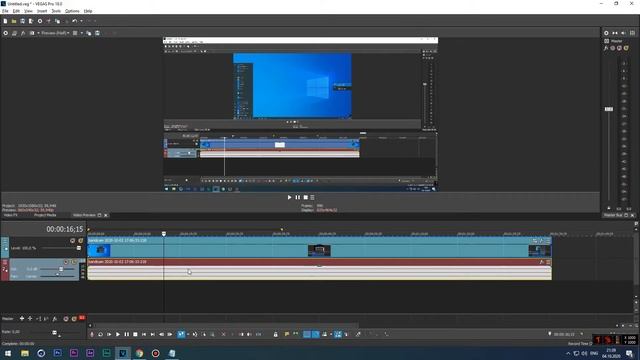Click the Save project toolbar icon
The height and width of the screenshot is (360, 640).
click(x=22, y=21)
